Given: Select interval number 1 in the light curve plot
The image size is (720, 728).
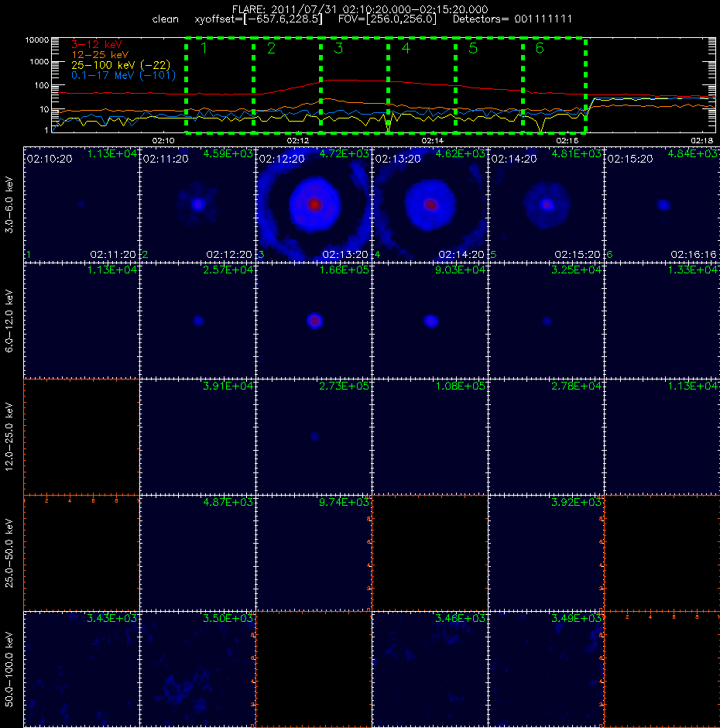Looking at the screenshot, I should (x=204, y=48).
